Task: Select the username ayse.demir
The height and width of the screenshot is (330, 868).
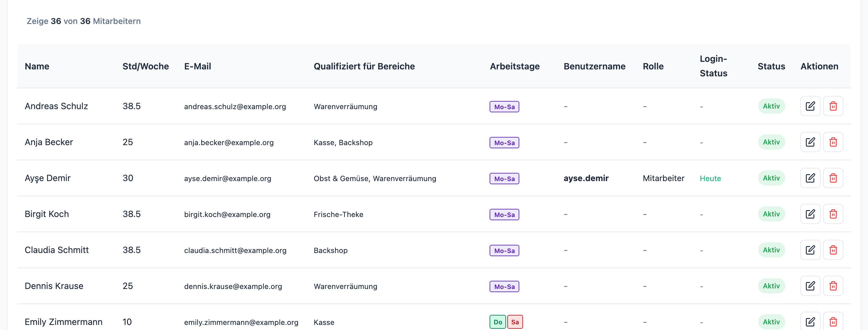Action: (586, 178)
